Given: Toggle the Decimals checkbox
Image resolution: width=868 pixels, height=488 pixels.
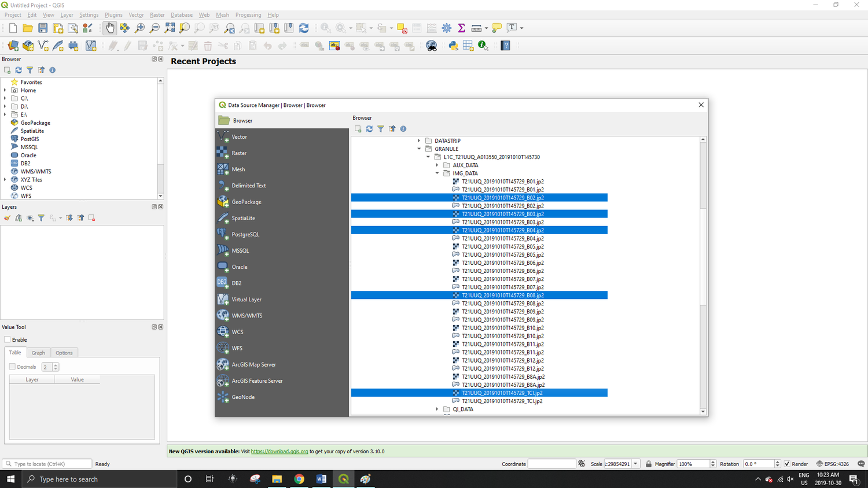Looking at the screenshot, I should click(x=12, y=367).
